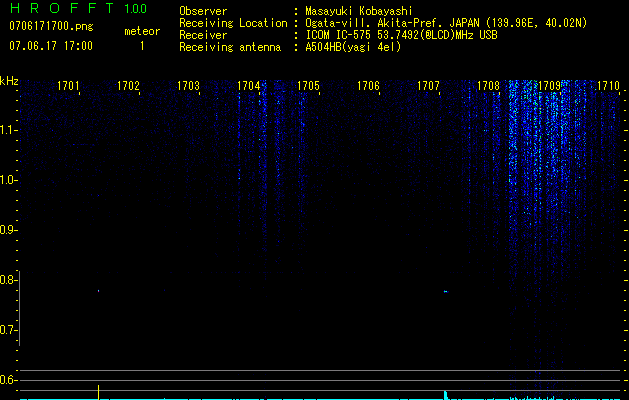Select file name 0706171700.png

click(x=51, y=27)
